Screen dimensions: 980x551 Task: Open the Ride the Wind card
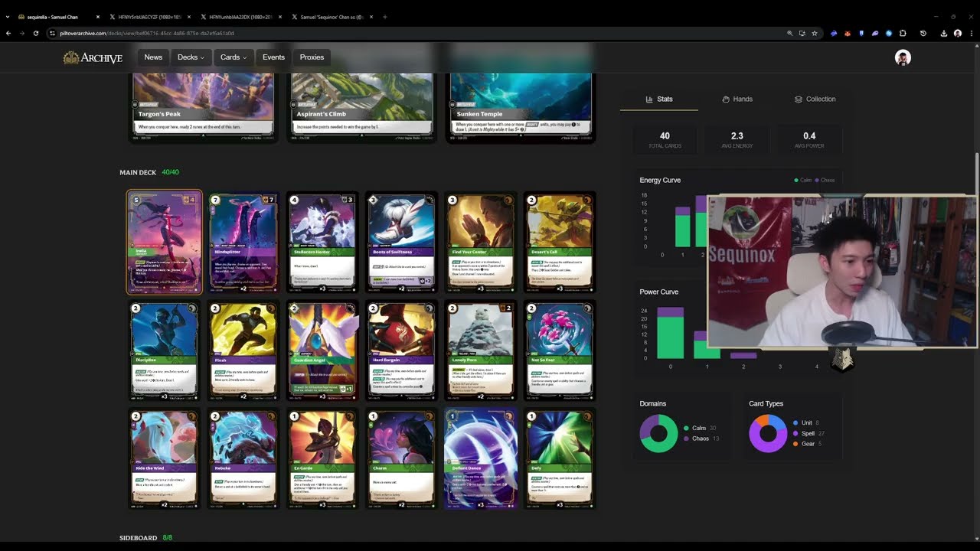pyautogui.click(x=165, y=459)
